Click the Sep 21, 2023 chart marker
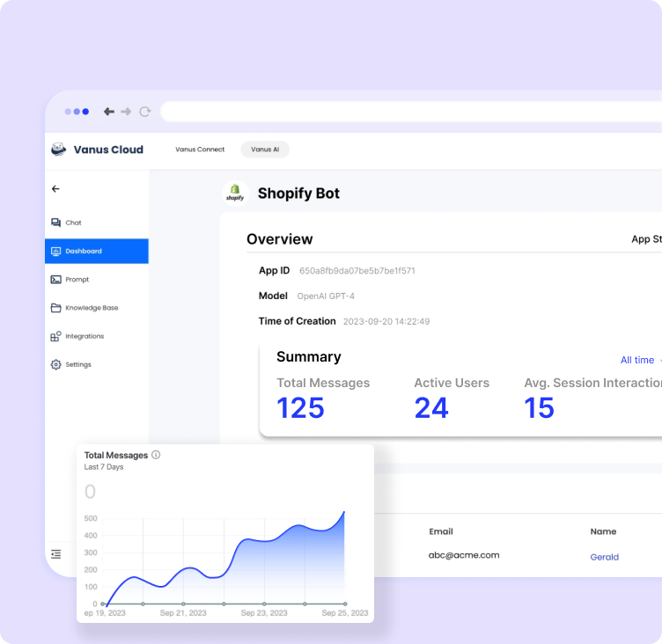Screen dimensions: 662x644 click(x=183, y=604)
